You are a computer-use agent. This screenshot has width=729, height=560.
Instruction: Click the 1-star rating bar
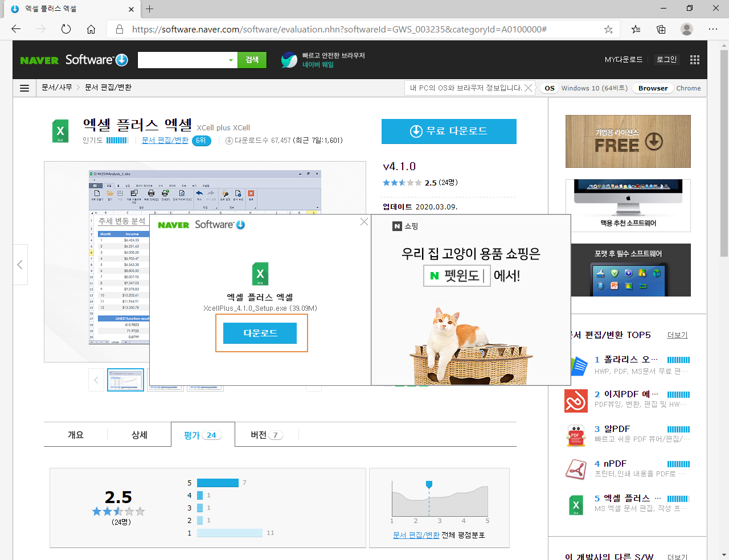(230, 533)
